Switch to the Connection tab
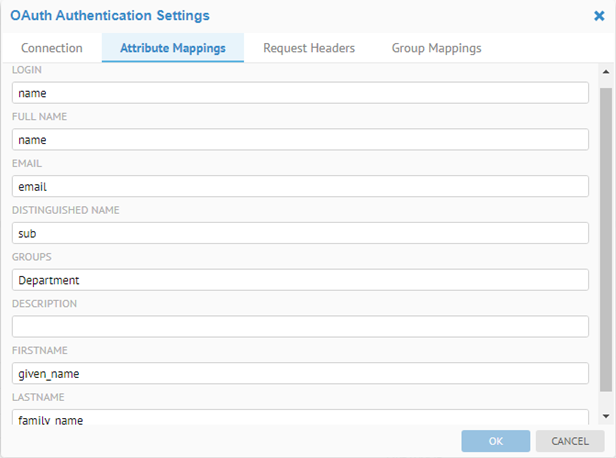The image size is (616, 458). [x=52, y=48]
